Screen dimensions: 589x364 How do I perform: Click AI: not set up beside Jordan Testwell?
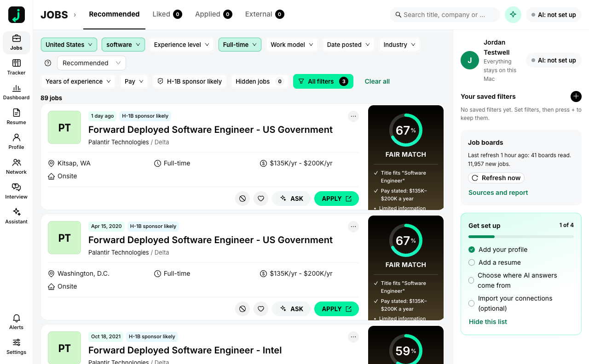pos(554,60)
